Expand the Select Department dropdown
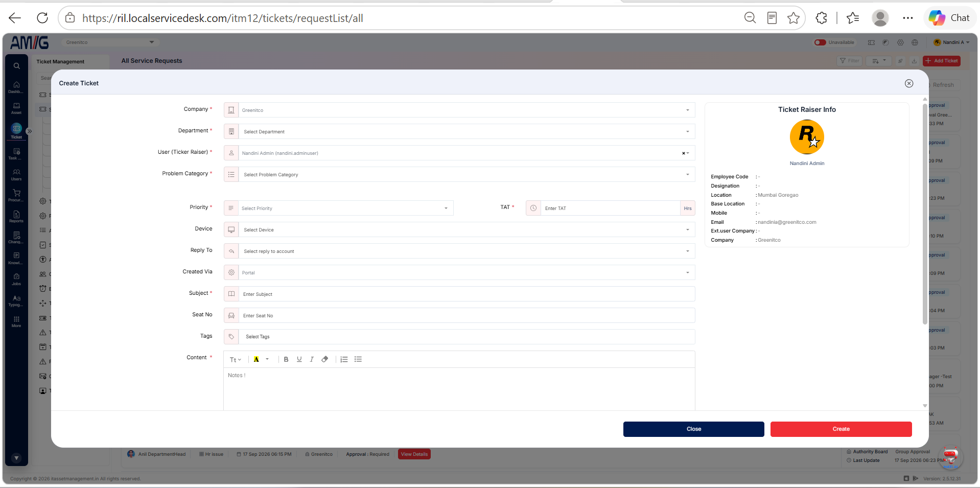 click(459, 131)
